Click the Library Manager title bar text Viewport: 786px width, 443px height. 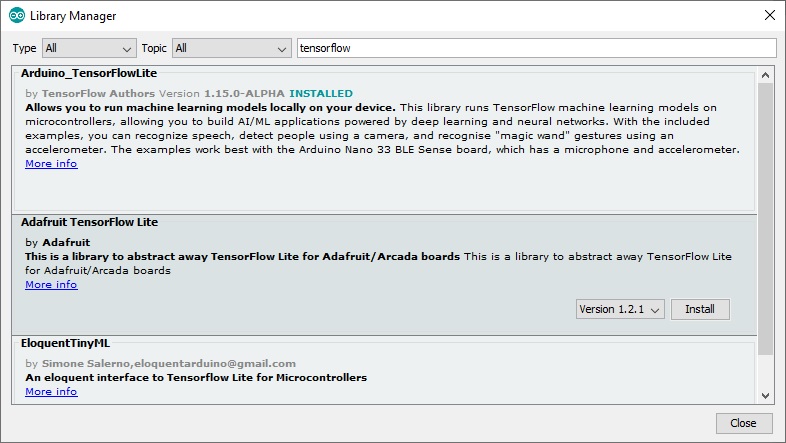[73, 16]
